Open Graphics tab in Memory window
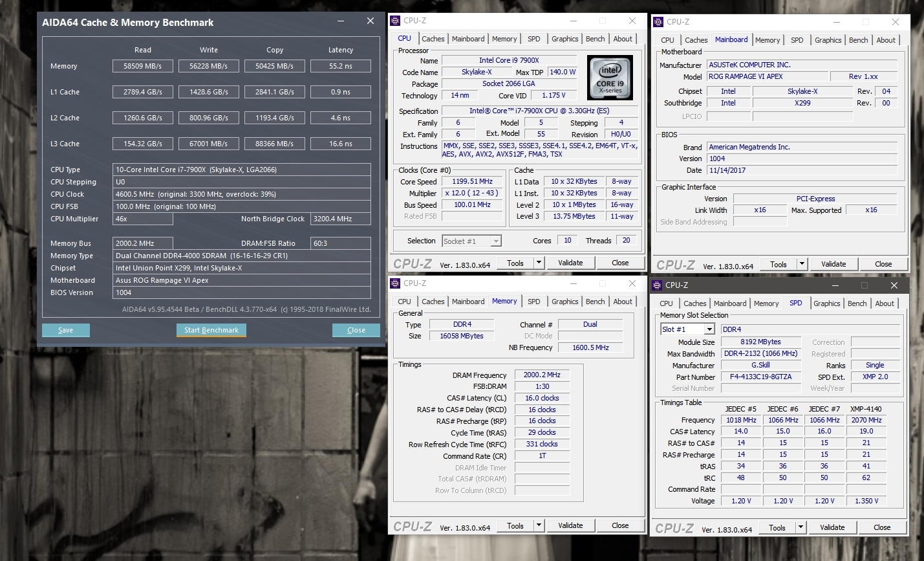This screenshot has width=924, height=561. (x=564, y=302)
